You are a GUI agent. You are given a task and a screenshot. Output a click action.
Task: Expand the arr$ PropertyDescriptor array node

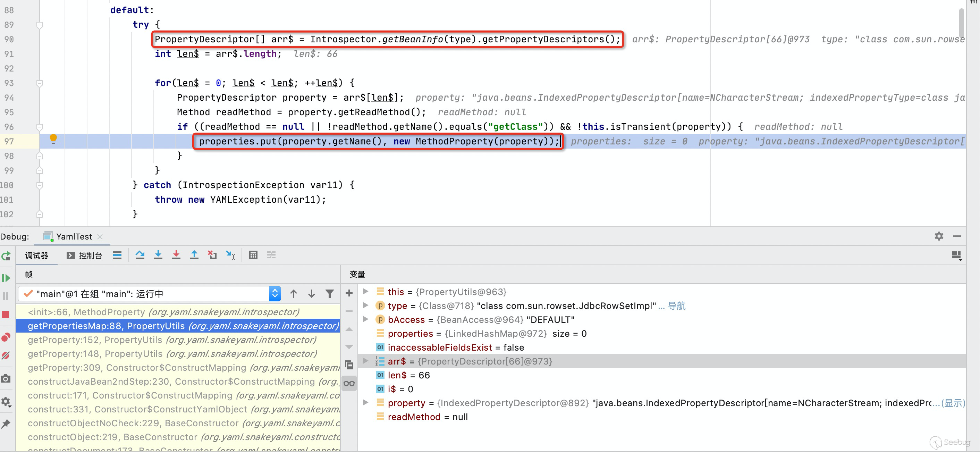365,361
